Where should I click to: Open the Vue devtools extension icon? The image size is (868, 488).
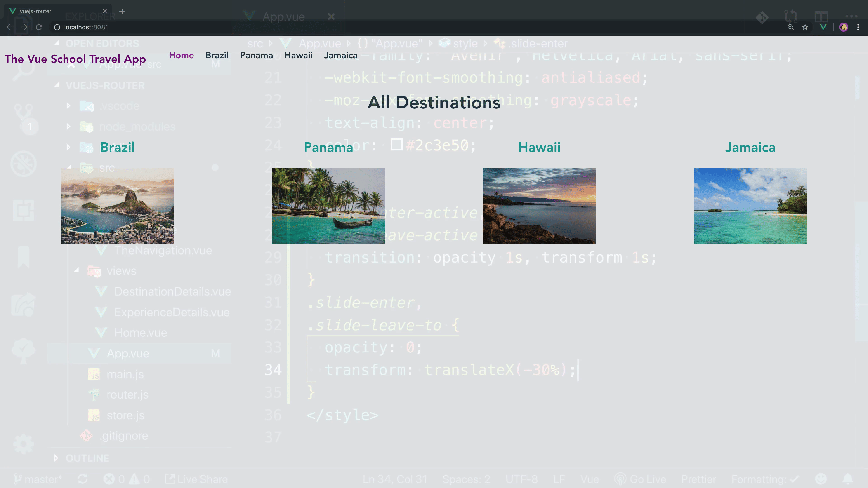823,27
